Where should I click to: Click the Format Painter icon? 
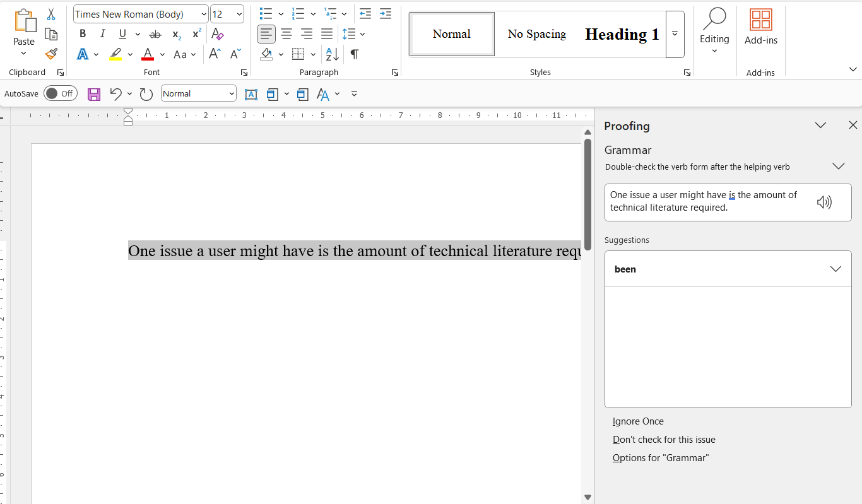pos(51,54)
